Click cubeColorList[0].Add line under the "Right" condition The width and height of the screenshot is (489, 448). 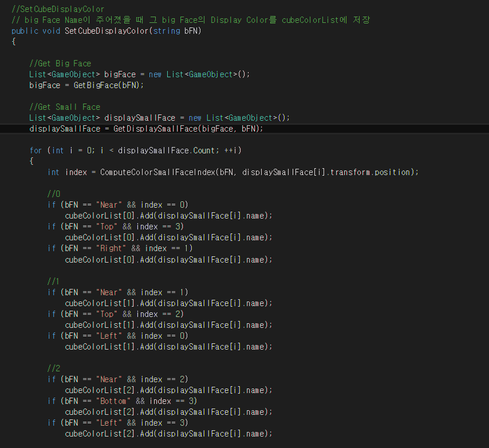click(168, 260)
